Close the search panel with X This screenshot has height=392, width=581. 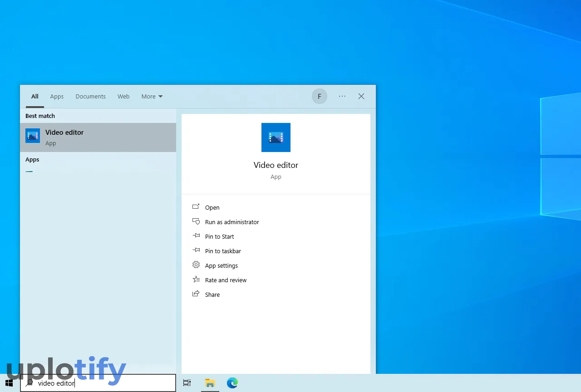[361, 96]
